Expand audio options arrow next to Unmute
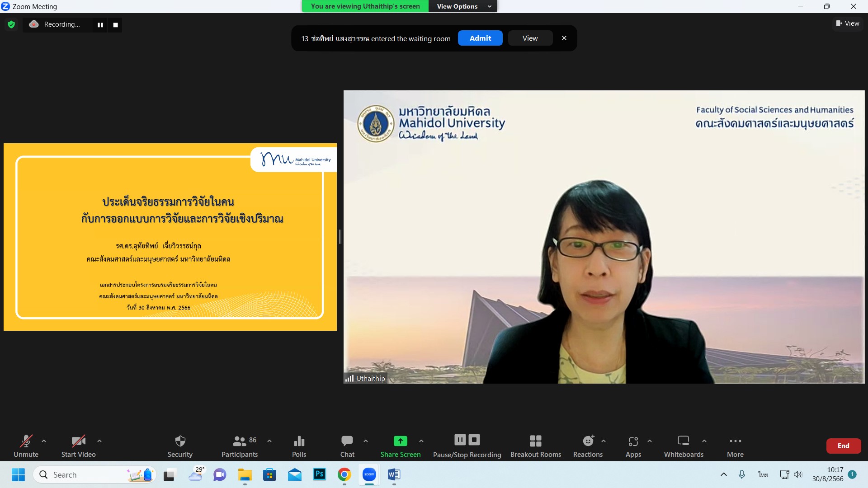Screen dimensions: 868x488 [44, 441]
